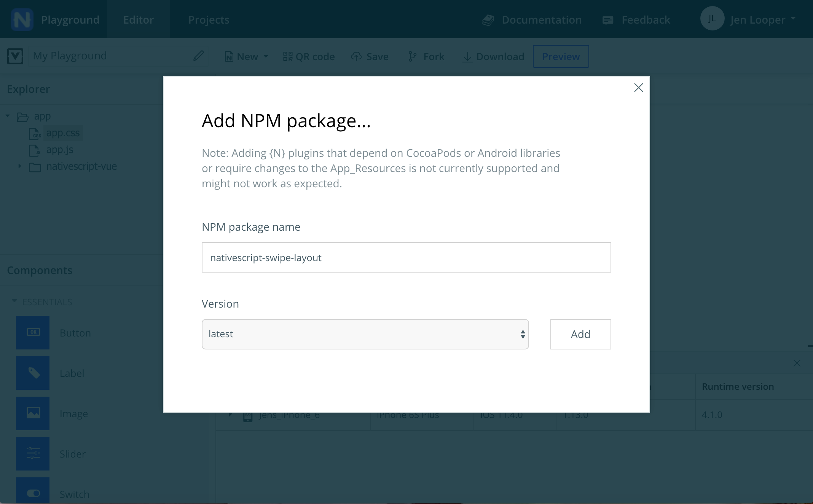Click the Download button

click(x=493, y=57)
